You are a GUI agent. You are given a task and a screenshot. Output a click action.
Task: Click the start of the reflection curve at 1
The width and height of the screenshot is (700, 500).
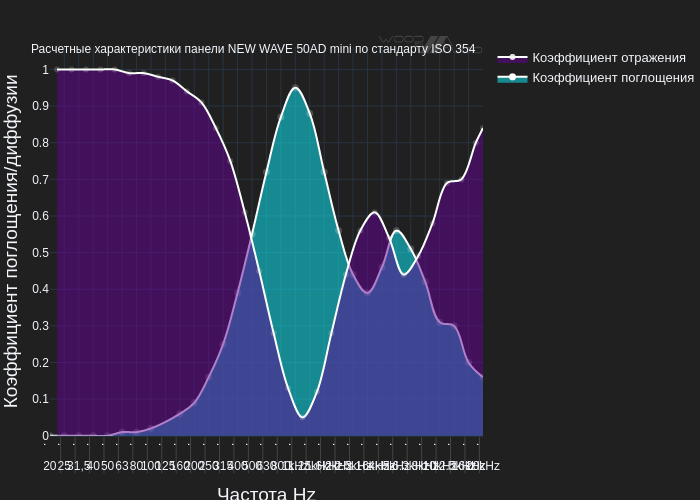(58, 70)
